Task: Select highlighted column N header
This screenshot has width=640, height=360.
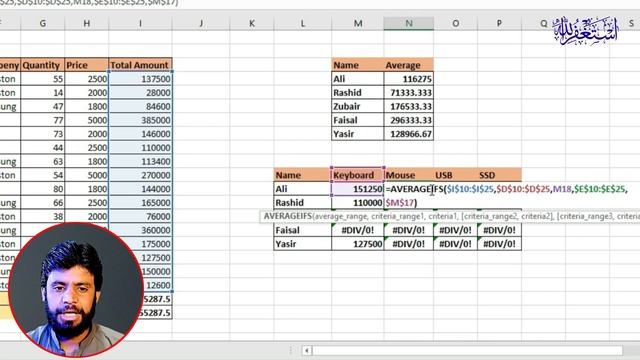Action: pyautogui.click(x=409, y=23)
